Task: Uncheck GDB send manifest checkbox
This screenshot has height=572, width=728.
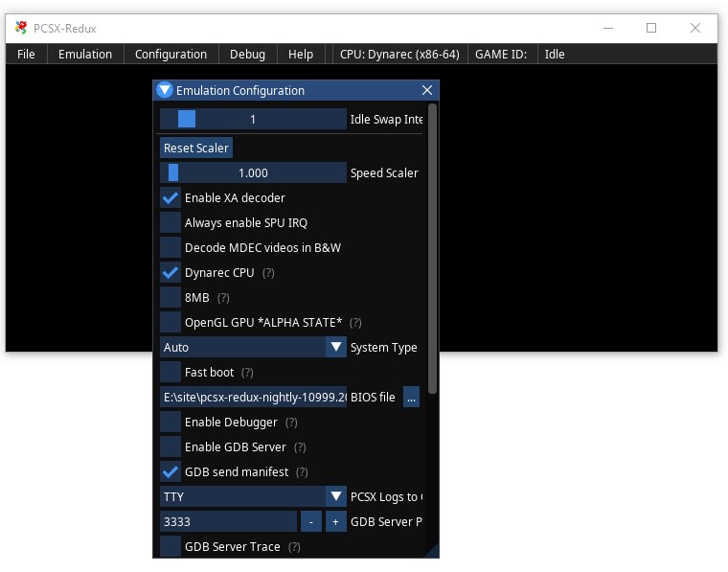Action: tap(171, 472)
